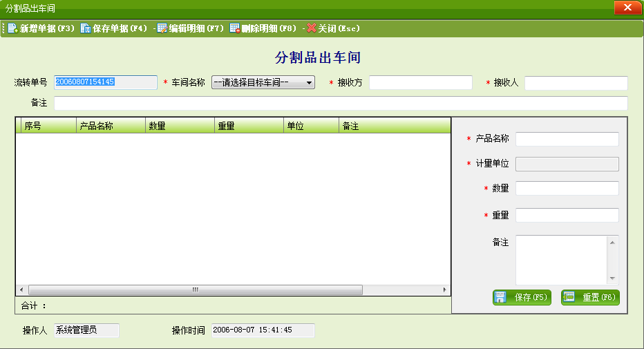
Task: Click the 合计 total label
Action: click(x=33, y=305)
